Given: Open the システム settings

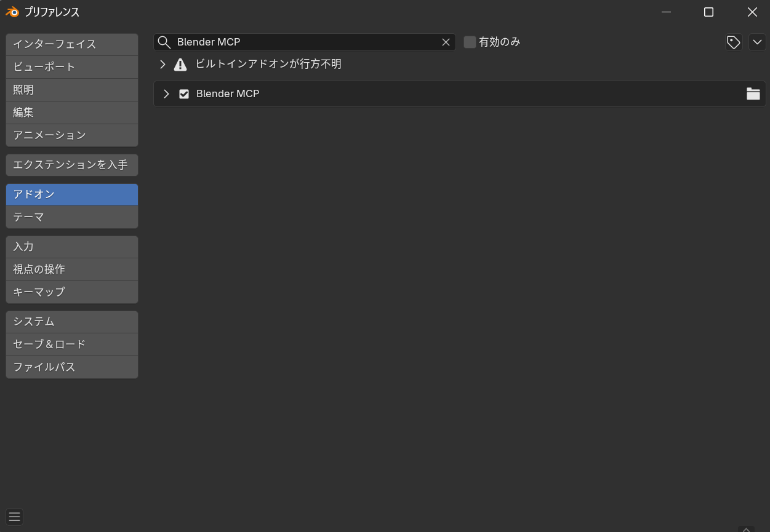Looking at the screenshot, I should coord(71,321).
